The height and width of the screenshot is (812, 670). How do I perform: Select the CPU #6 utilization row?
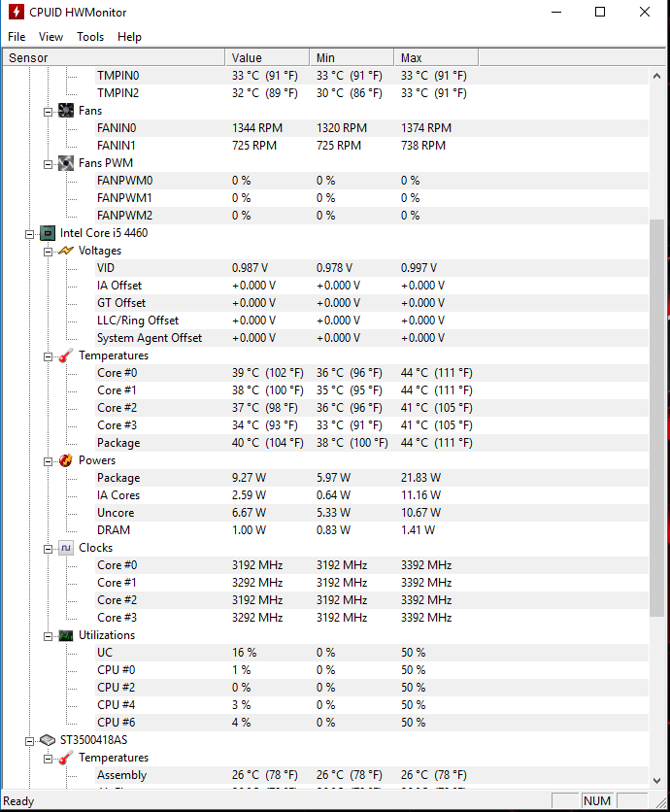(372, 723)
